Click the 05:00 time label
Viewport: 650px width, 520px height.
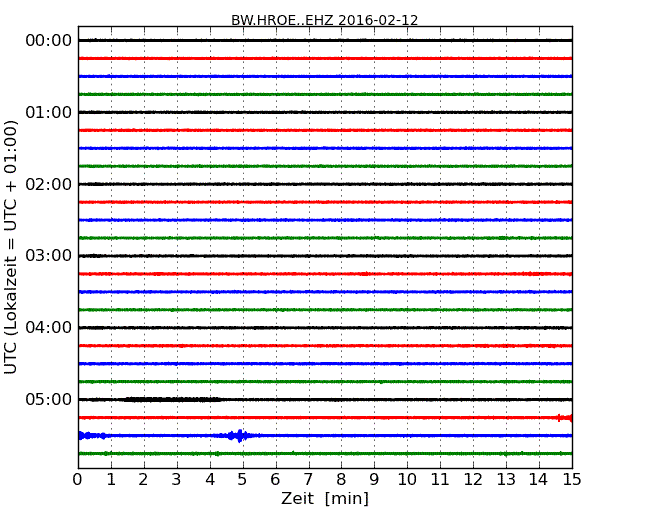point(49,399)
